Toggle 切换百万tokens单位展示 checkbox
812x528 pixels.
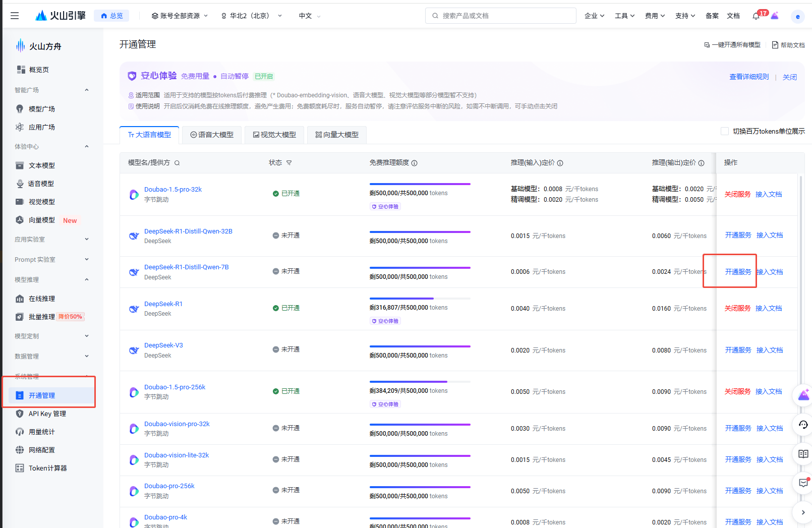click(x=725, y=131)
